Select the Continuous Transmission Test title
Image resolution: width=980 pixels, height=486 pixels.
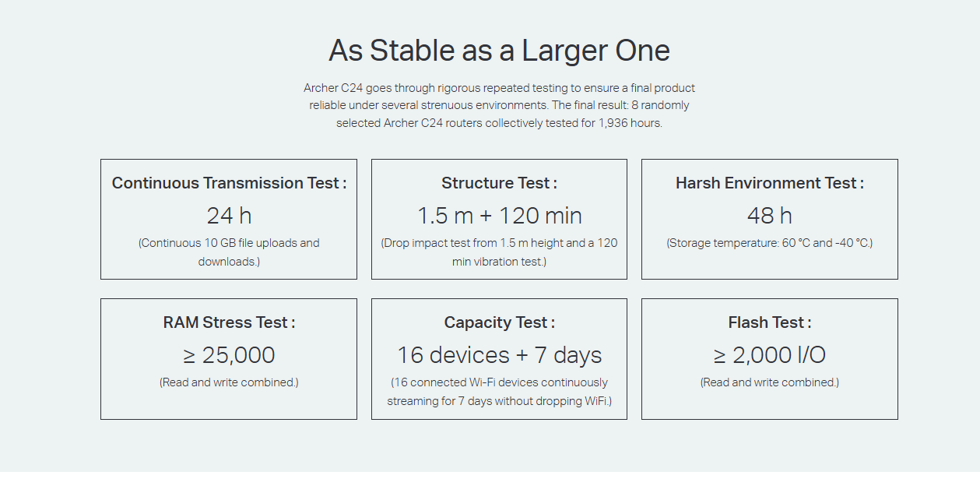(x=229, y=183)
